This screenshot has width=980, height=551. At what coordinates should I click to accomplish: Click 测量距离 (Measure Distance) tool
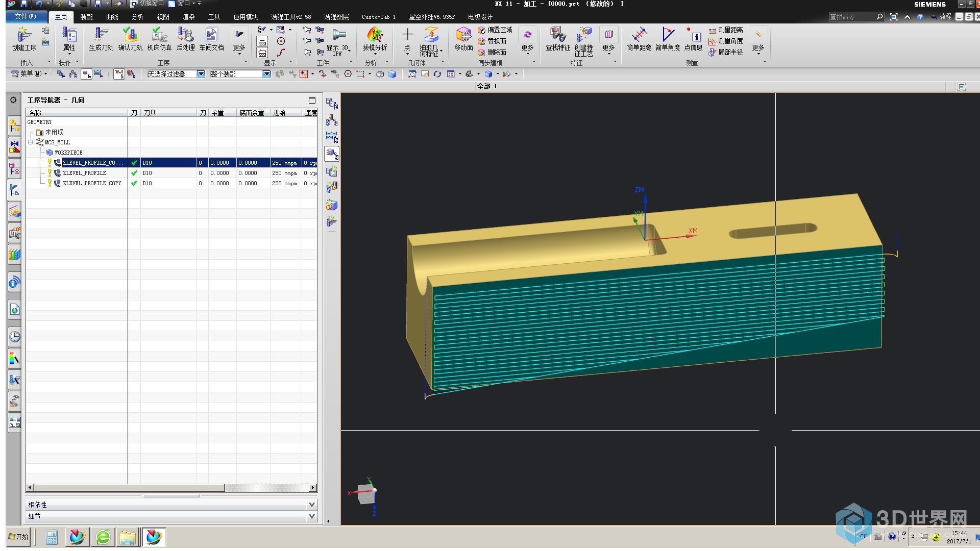725,30
